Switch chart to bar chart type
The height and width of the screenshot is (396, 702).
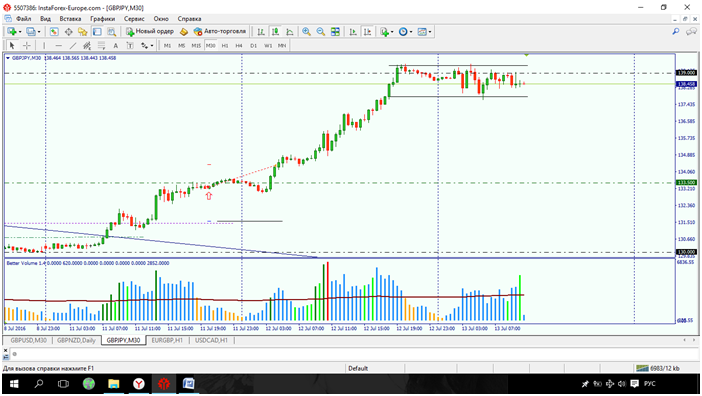pyautogui.click(x=261, y=31)
